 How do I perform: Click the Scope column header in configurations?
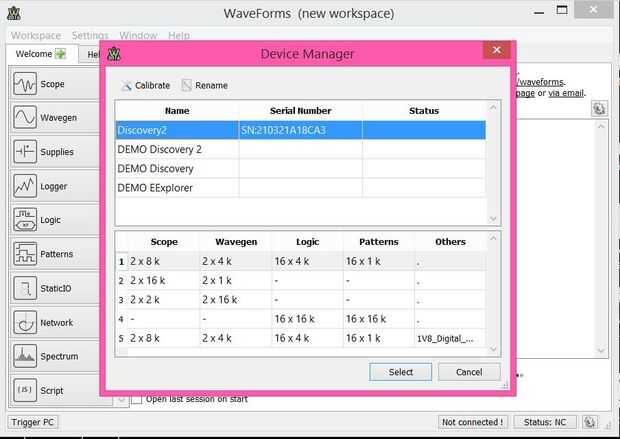(164, 242)
